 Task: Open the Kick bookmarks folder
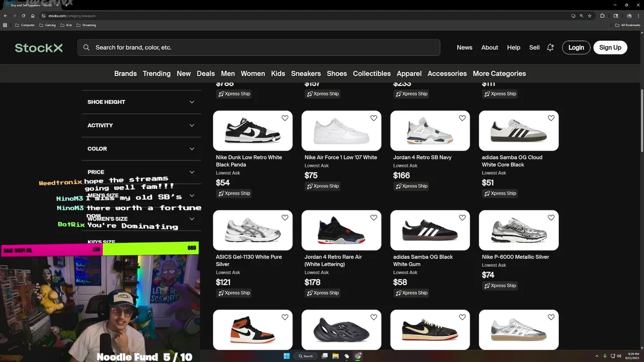pos(66,25)
